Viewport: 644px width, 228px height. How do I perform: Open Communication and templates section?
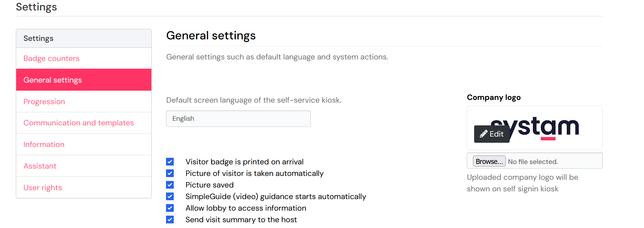[78, 123]
